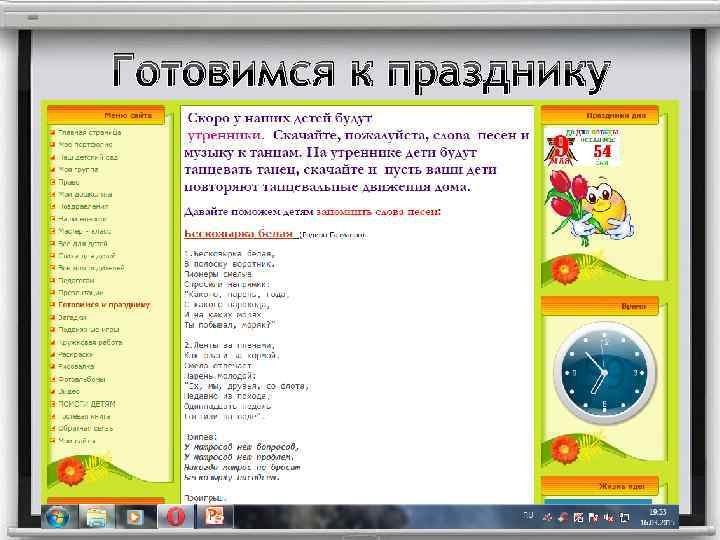Open the Гостевая книга link
The image size is (720, 540).
pyautogui.click(x=85, y=416)
